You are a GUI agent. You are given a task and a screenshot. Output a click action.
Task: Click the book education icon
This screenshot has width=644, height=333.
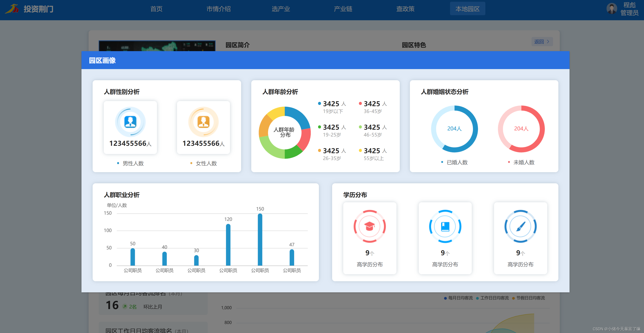[445, 226]
